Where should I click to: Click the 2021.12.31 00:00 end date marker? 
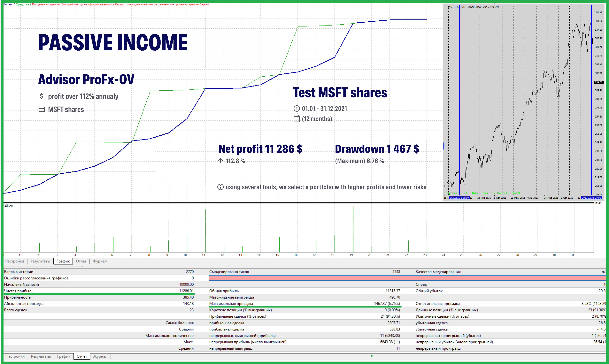coord(591,198)
